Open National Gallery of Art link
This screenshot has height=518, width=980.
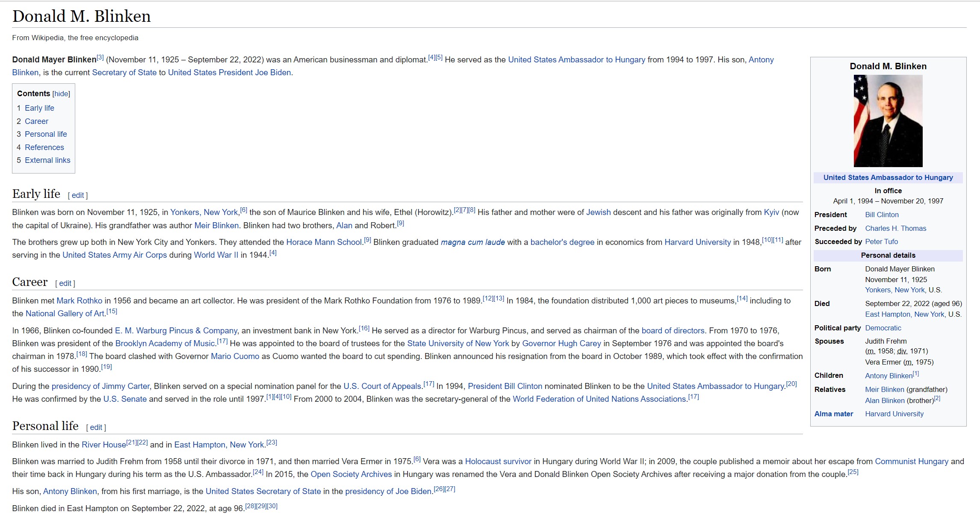coord(65,314)
